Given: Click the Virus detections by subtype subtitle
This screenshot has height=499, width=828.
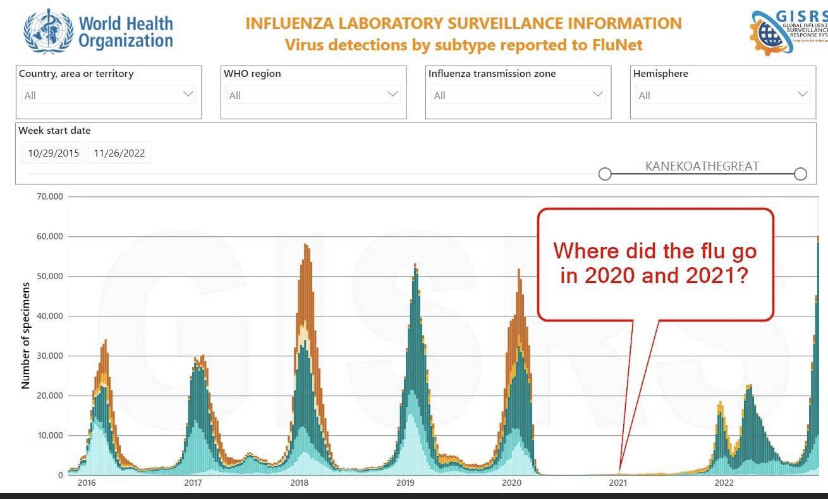Looking at the screenshot, I should pyautogui.click(x=464, y=45).
